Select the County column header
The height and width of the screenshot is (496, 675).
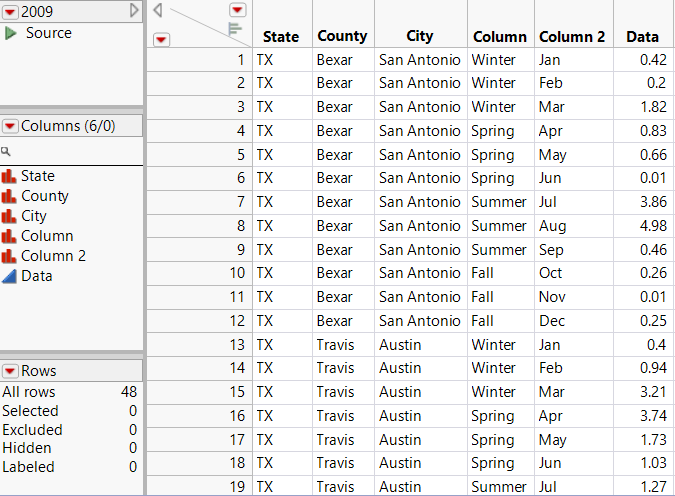click(342, 36)
